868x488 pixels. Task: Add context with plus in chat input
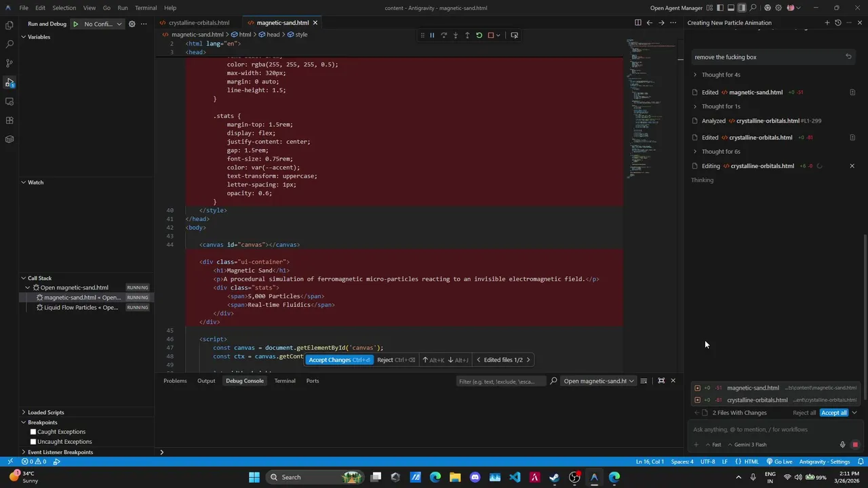click(696, 445)
